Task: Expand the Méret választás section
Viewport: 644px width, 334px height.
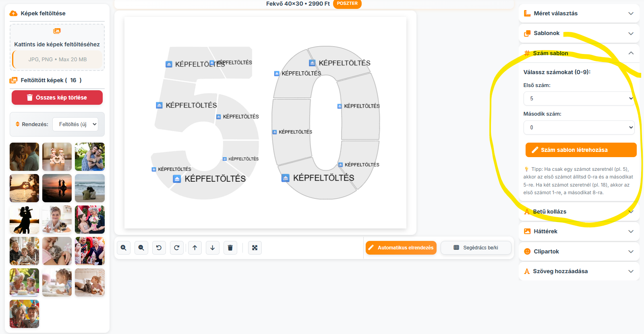Action: pos(579,13)
